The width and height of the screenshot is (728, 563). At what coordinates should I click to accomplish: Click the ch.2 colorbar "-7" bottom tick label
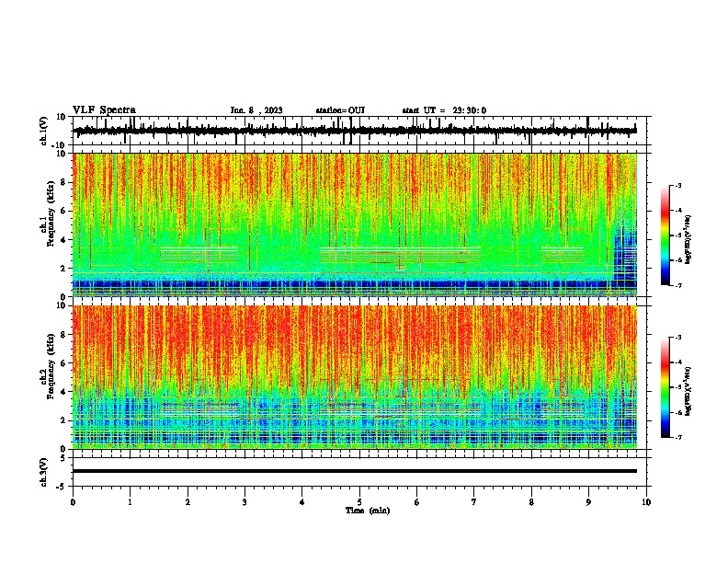pos(677,437)
